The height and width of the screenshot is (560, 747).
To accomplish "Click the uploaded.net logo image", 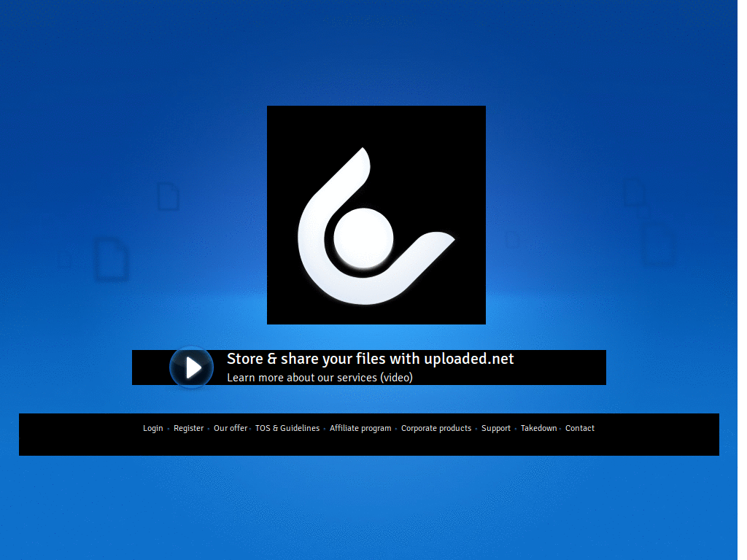I will pos(376,215).
